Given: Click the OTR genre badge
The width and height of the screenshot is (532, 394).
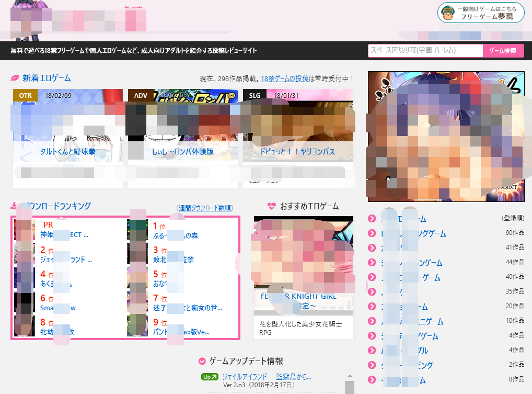Looking at the screenshot, I should (26, 95).
